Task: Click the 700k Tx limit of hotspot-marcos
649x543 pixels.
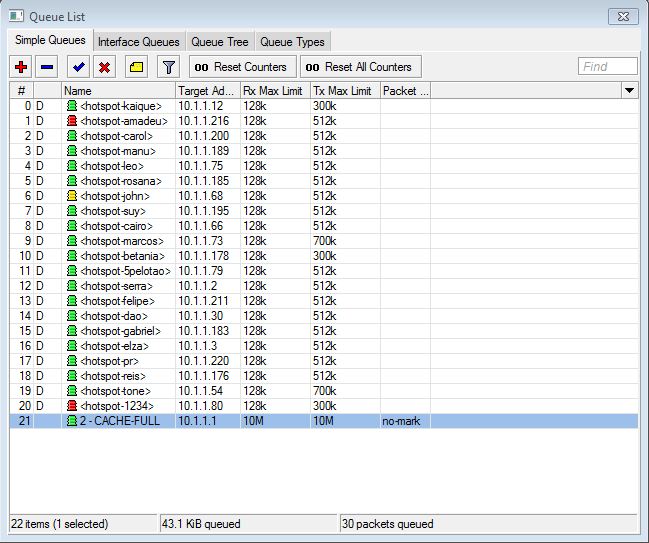Action: (x=324, y=241)
